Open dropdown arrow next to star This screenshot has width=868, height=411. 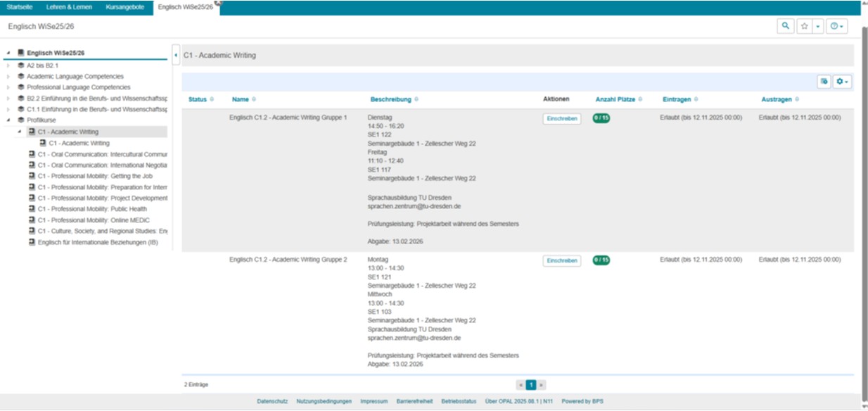point(818,26)
